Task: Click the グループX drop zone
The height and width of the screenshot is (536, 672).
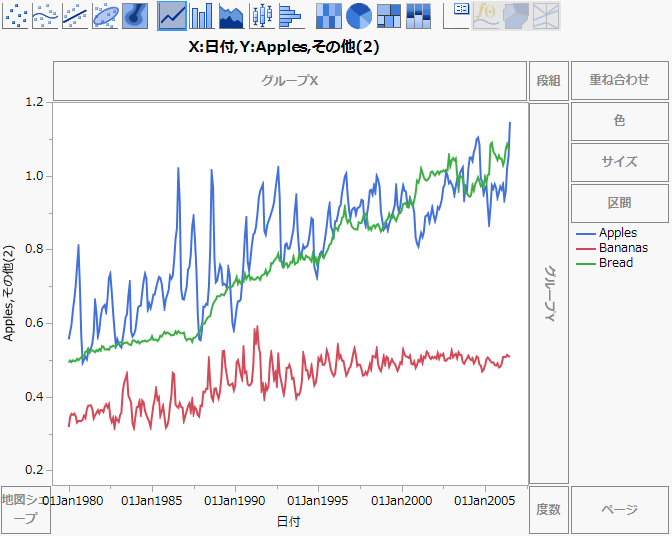Action: click(x=289, y=80)
